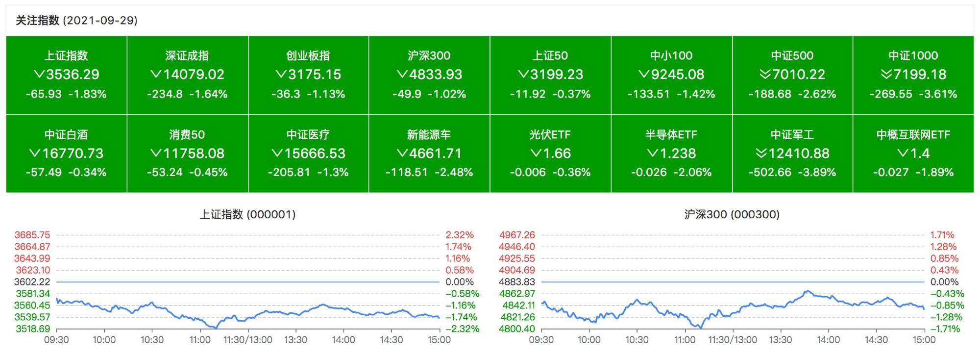980x356 pixels.
Task: Open the 中证医疗 index tile
Action: 308,154
